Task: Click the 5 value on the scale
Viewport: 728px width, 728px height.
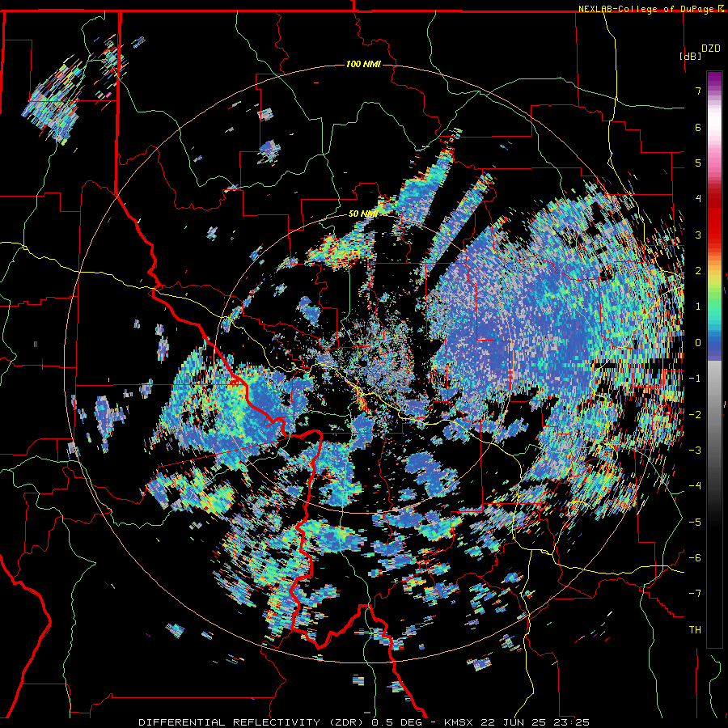Action: pyautogui.click(x=698, y=163)
